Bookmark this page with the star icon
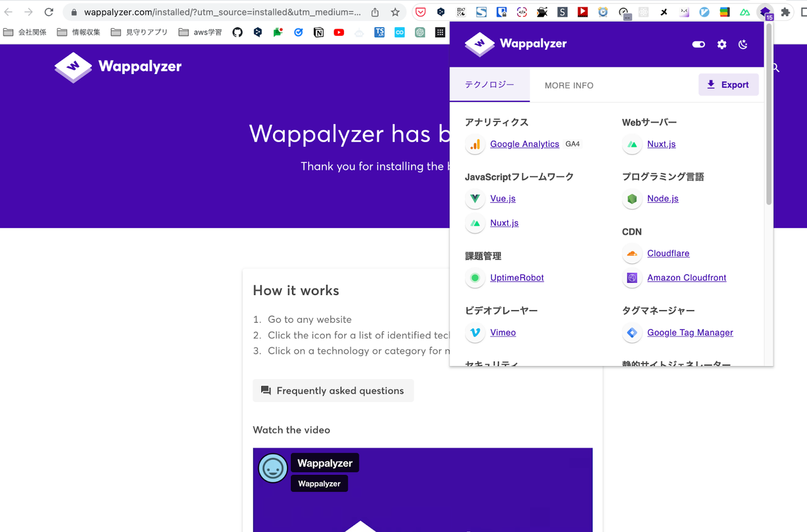The width and height of the screenshot is (807, 532). tap(395, 12)
